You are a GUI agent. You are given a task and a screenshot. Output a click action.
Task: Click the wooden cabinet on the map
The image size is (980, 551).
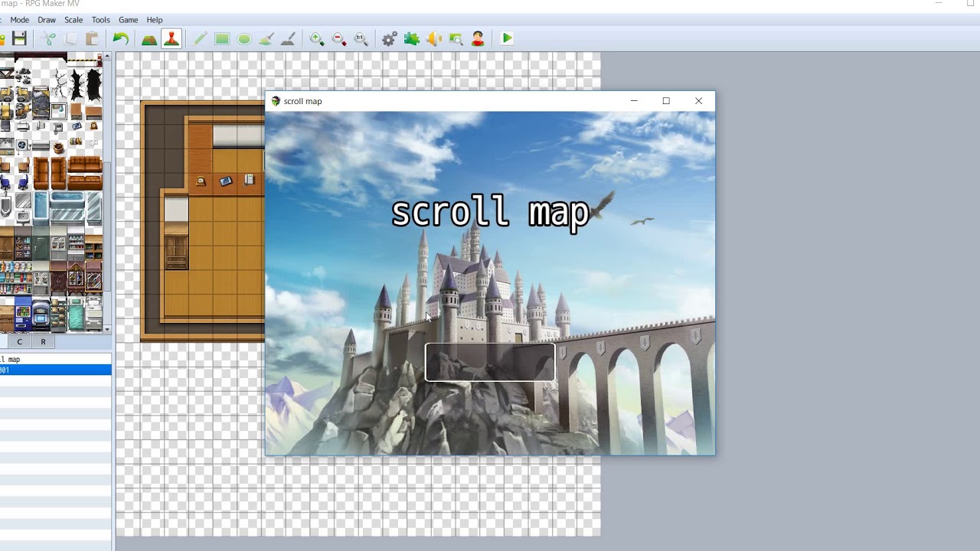tap(175, 252)
